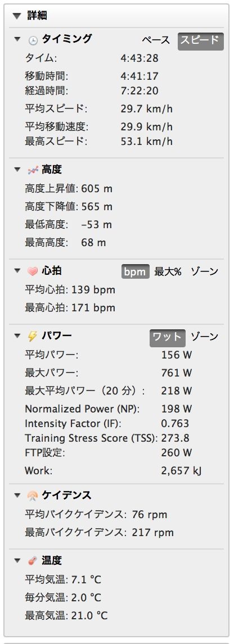
Task: Click the thermometer icon beside 温度
Action: click(x=33, y=561)
